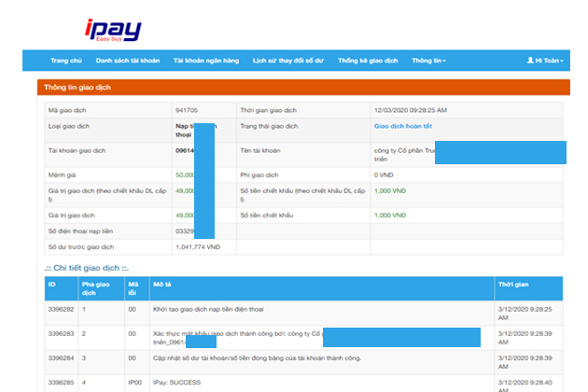Click the Mô tả column header
Image resolution: width=588 pixels, height=392 pixels.
pyautogui.click(x=161, y=283)
